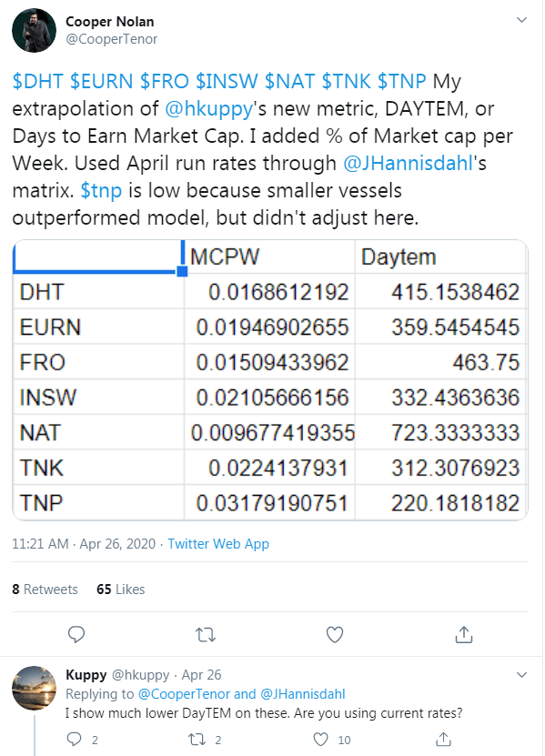Open the @hkuppy mention in tweet text
This screenshot has height=756, width=545.
209,109
